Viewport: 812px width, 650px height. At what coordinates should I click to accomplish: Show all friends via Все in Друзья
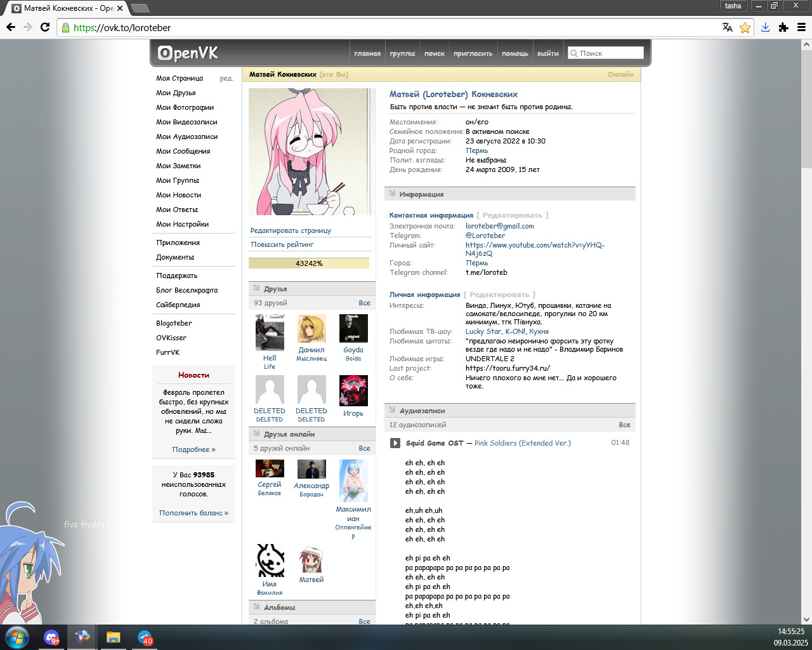coord(364,303)
